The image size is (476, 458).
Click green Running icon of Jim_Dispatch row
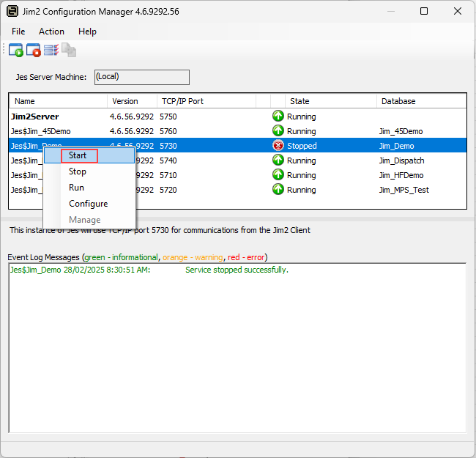coord(278,160)
